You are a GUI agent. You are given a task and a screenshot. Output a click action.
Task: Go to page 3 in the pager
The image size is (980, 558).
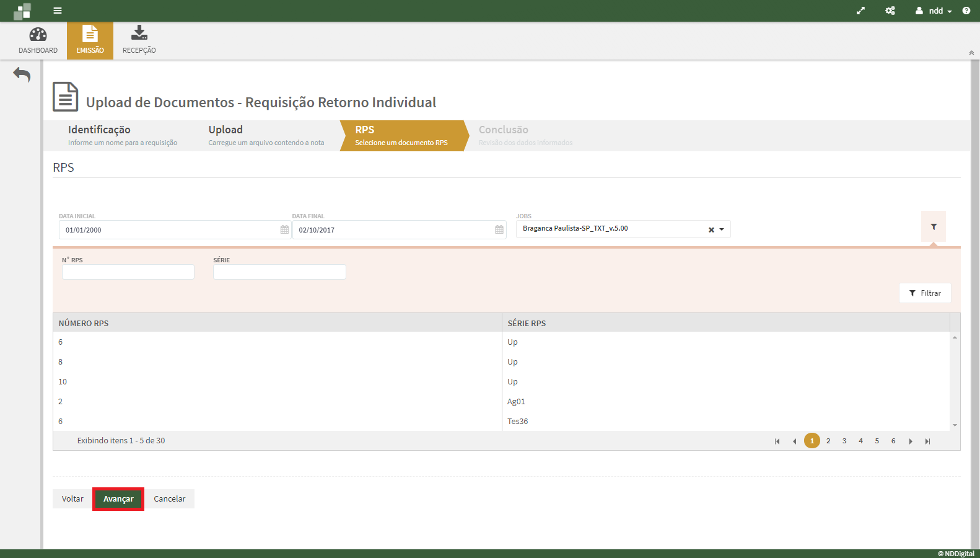[x=844, y=441]
